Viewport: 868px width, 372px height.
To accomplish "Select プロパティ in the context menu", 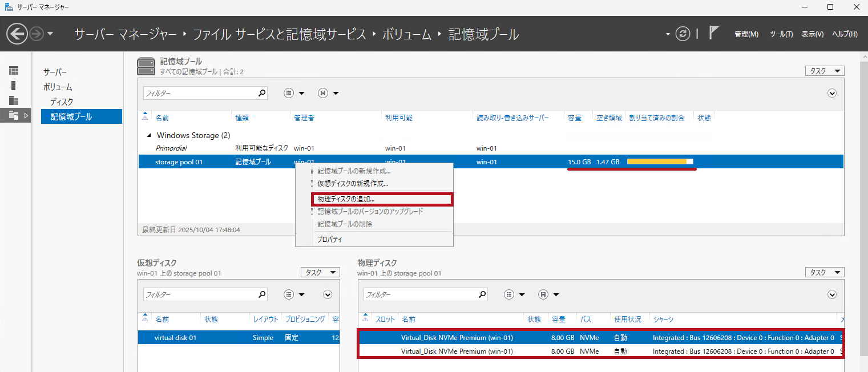I will pyautogui.click(x=330, y=240).
